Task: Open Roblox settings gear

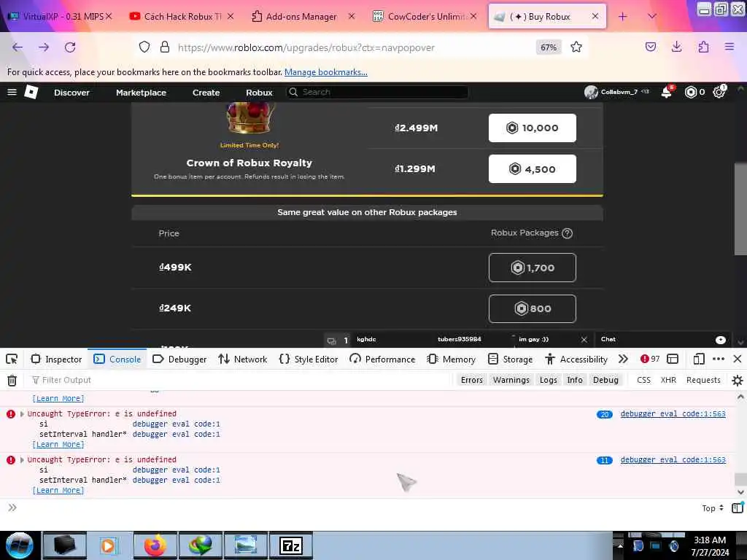Action: click(x=719, y=92)
